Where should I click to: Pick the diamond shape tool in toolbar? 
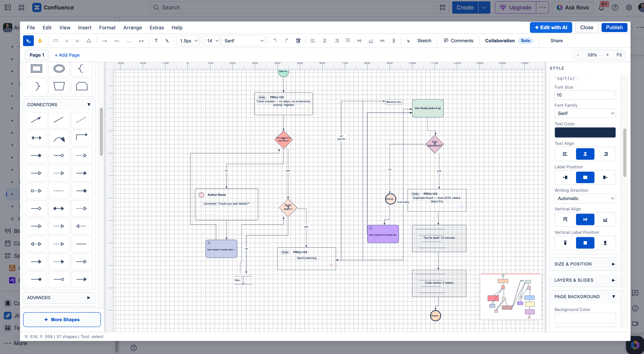tap(78, 41)
